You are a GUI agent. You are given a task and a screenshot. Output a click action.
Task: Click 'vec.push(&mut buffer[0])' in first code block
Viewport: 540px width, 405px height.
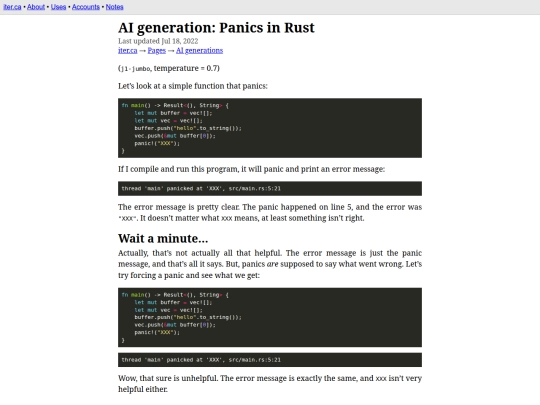175,136
